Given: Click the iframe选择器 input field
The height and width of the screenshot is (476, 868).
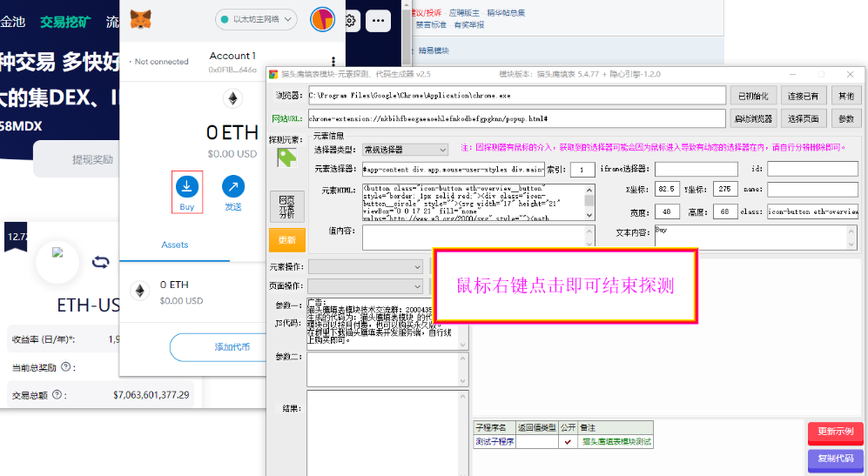Looking at the screenshot, I should [696, 169].
